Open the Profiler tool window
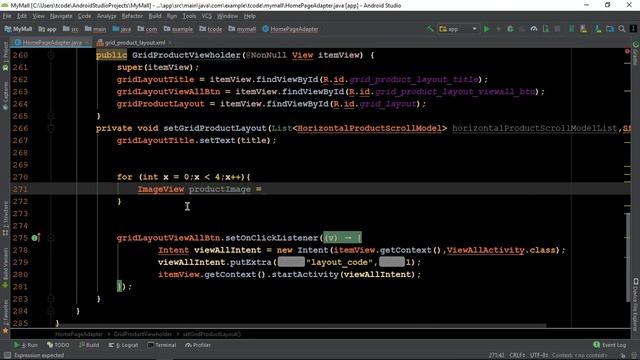This screenshot has width=640, height=360. tap(198, 345)
